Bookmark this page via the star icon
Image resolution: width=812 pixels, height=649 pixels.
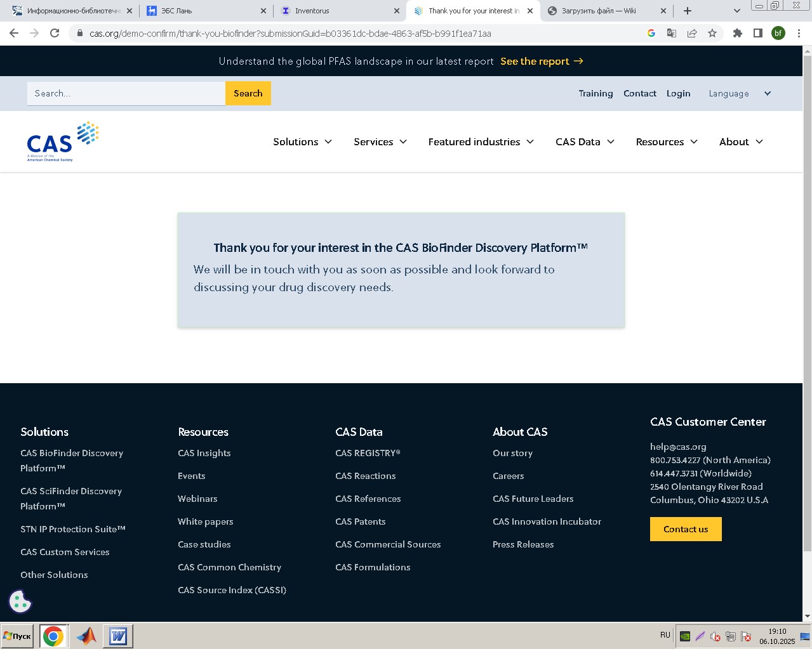[712, 33]
